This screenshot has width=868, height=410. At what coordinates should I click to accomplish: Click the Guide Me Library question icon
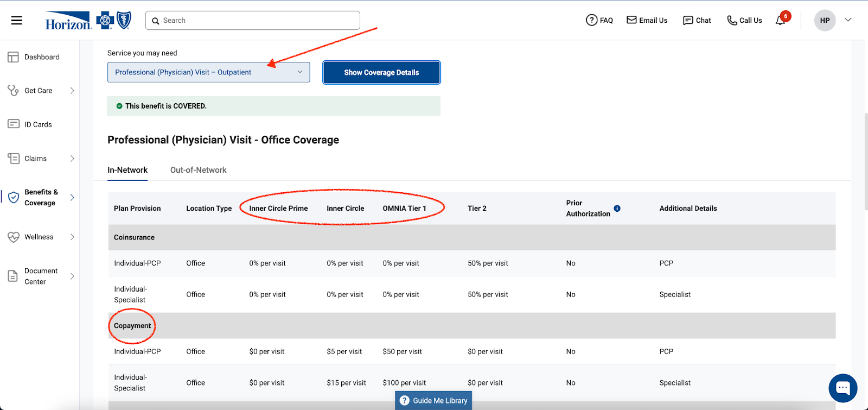tap(405, 401)
